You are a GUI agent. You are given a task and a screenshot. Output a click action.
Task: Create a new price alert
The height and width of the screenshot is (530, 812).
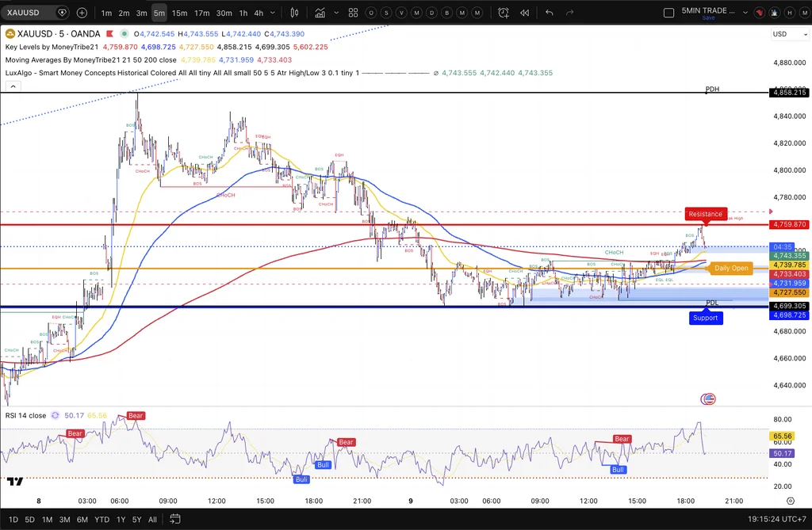[504, 13]
